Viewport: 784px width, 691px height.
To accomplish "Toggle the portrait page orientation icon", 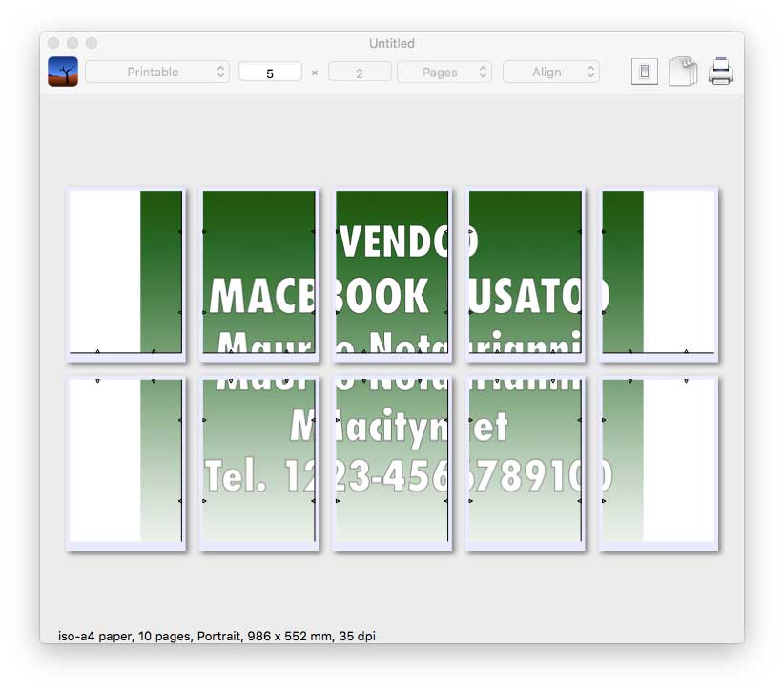I will [645, 72].
